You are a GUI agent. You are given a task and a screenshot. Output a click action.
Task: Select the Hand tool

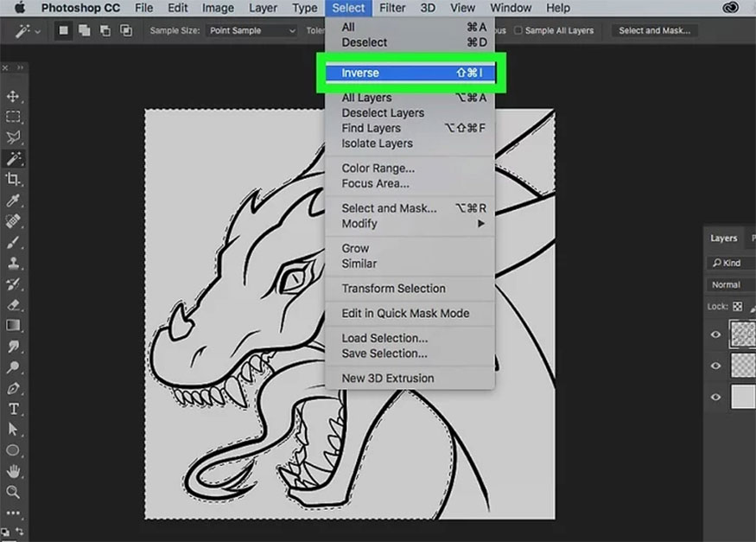tap(13, 471)
